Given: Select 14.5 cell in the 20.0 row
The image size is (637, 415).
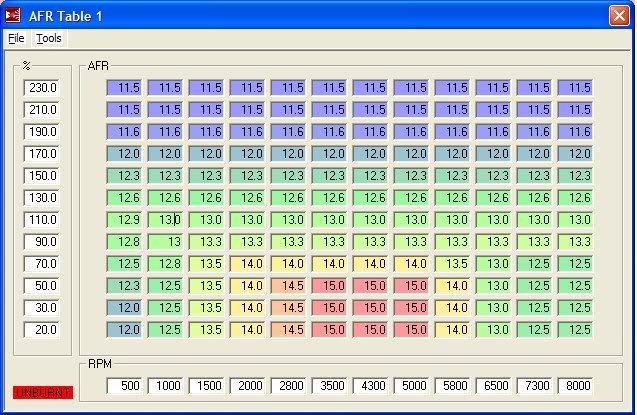Looking at the screenshot, I should point(288,329).
